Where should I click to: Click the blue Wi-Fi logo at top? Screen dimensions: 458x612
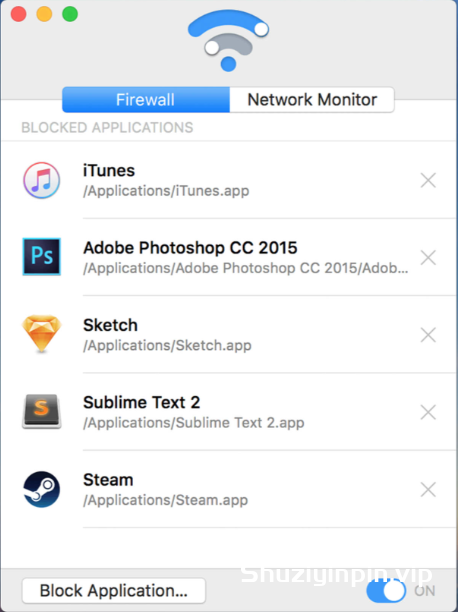tap(228, 41)
